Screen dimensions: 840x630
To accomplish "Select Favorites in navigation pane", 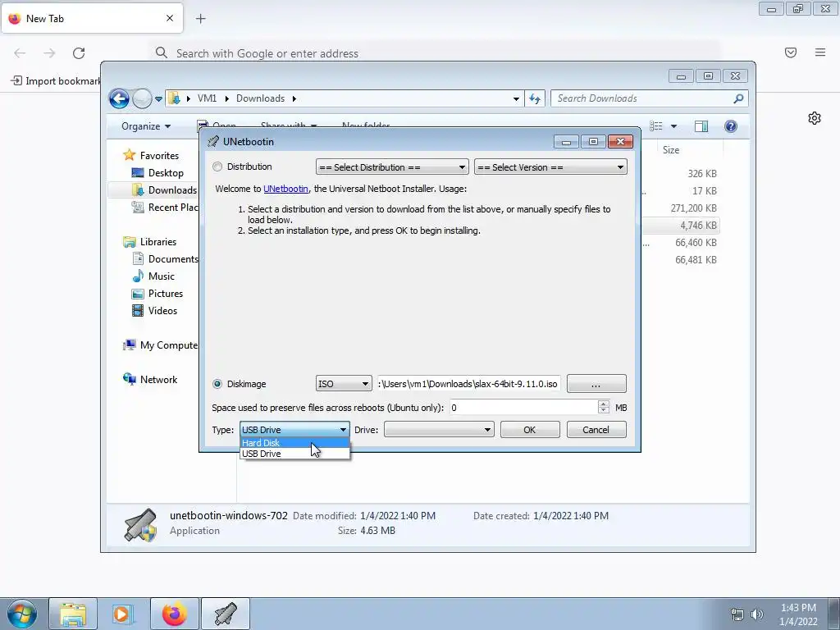I will tap(159, 155).
